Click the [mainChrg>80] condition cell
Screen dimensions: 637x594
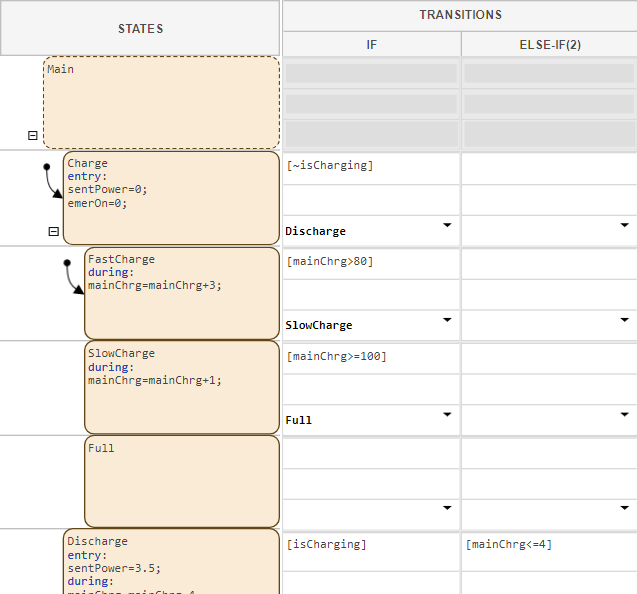point(371,262)
